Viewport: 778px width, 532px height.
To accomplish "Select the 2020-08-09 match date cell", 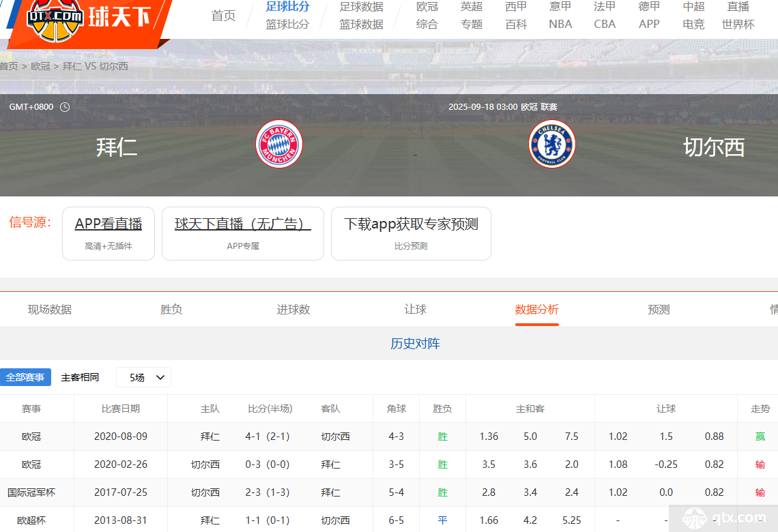I will click(x=121, y=437).
